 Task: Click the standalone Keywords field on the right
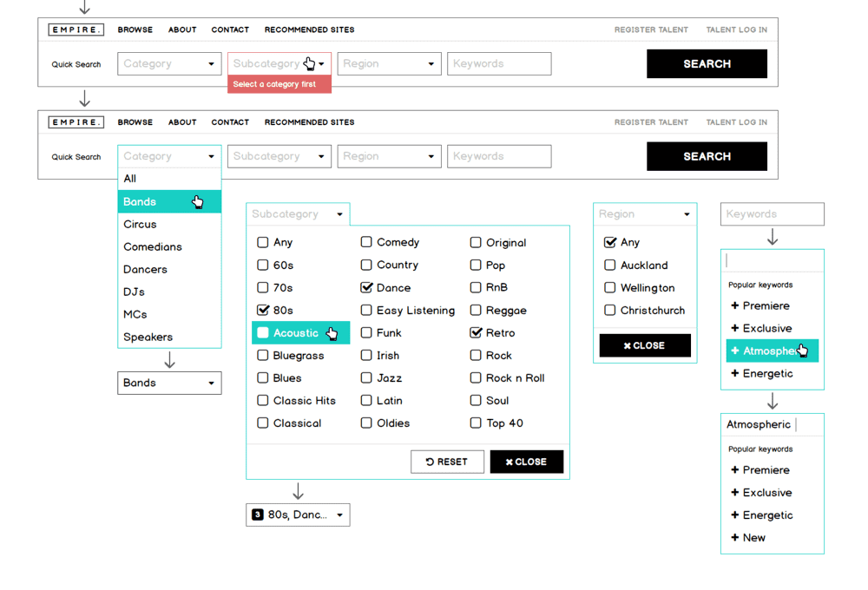coord(773,214)
